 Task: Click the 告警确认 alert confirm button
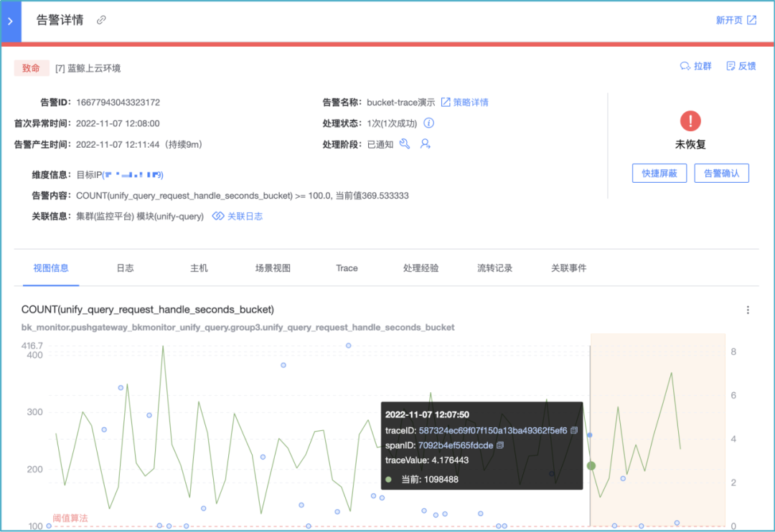(721, 174)
